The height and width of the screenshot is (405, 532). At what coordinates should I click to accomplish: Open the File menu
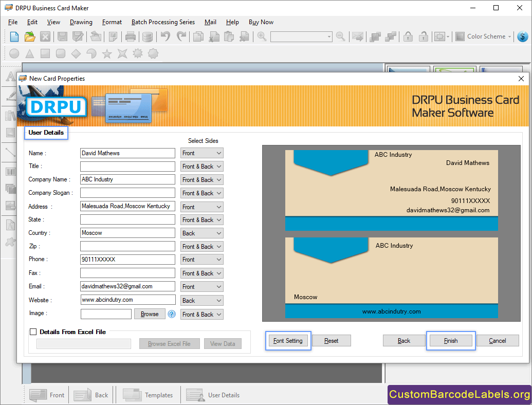click(13, 22)
